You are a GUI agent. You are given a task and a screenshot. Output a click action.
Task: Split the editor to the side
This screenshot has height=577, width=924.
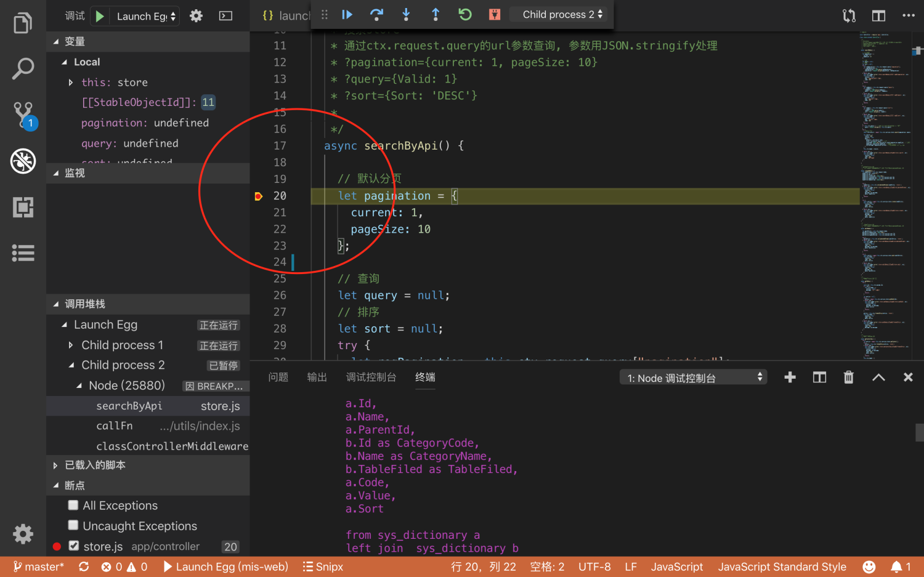(879, 16)
